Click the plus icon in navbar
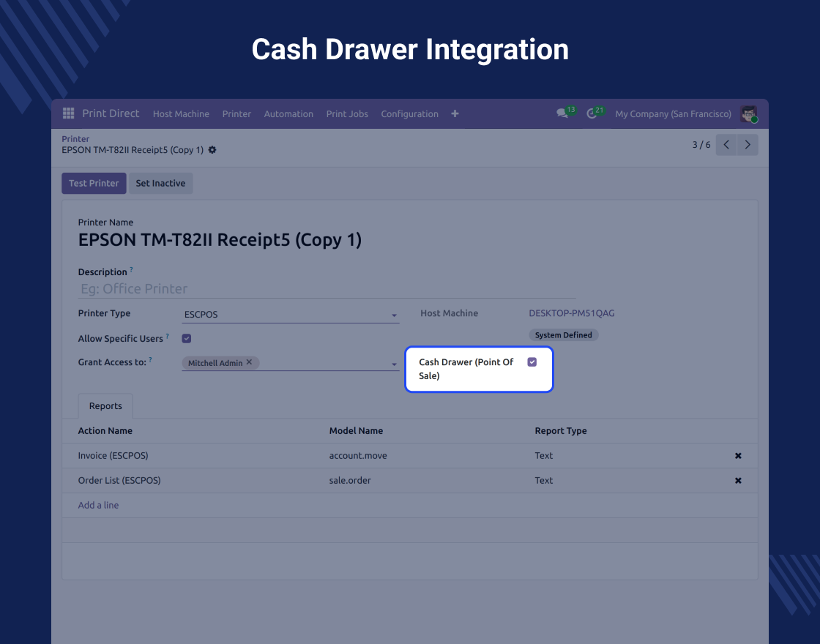The image size is (820, 644). pos(455,113)
